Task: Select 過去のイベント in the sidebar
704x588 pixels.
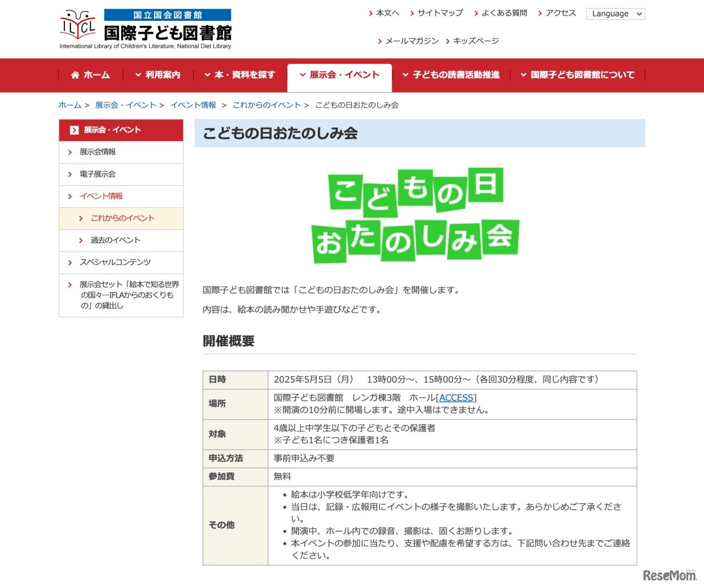Action: click(x=121, y=240)
